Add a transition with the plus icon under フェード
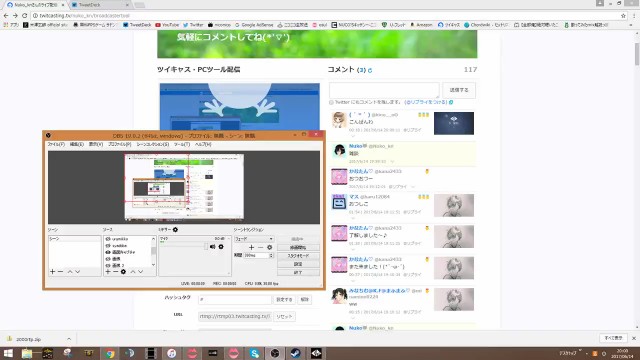640x360 pixels. (x=251, y=247)
